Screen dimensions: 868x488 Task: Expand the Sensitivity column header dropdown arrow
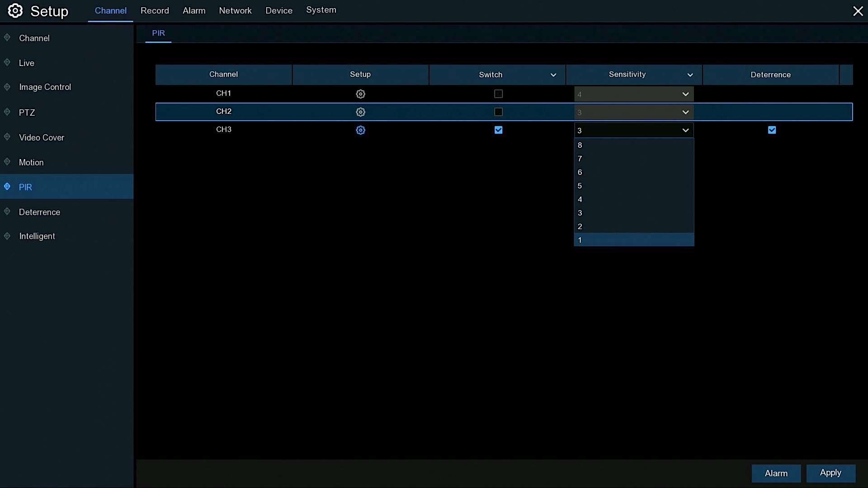coord(690,75)
